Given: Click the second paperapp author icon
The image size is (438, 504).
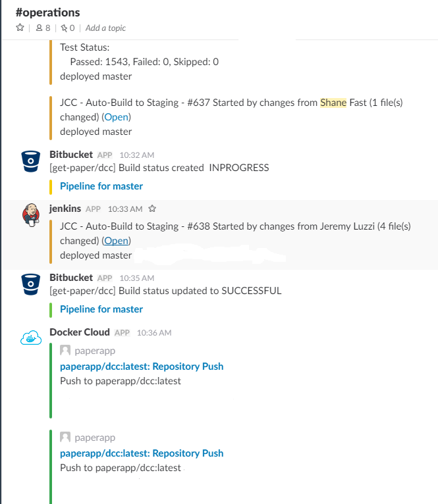Looking at the screenshot, I should coord(65,438).
